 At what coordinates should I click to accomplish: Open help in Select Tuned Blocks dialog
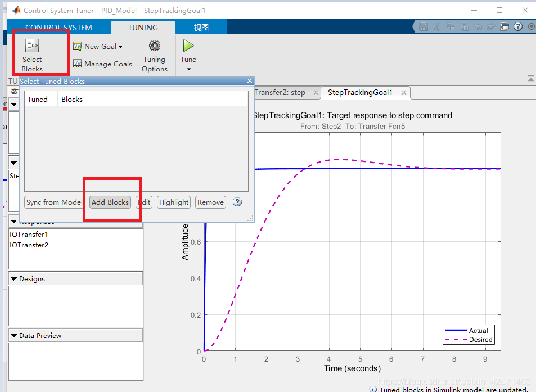coord(237,202)
